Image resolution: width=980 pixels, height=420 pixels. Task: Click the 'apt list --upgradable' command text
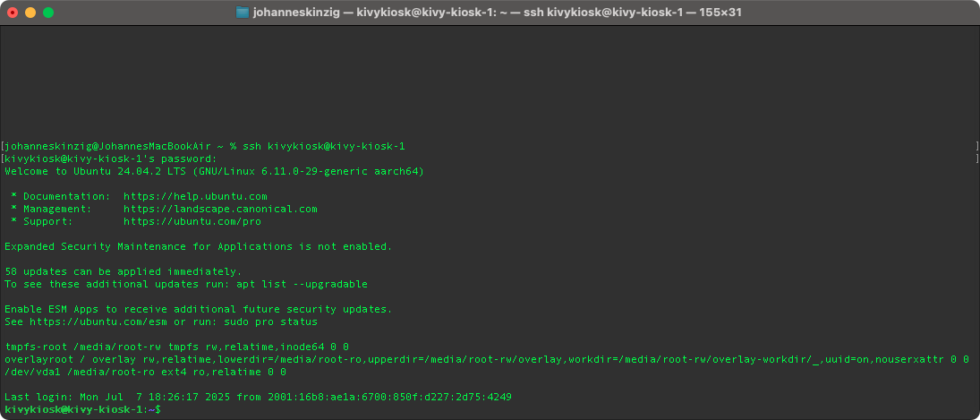(302, 285)
